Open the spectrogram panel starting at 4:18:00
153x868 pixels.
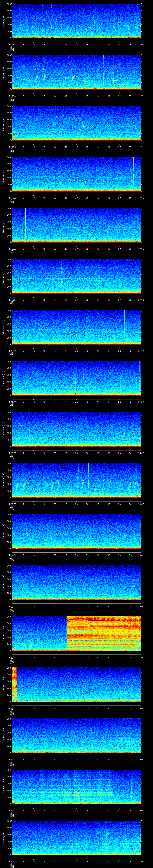(x=76, y=225)
